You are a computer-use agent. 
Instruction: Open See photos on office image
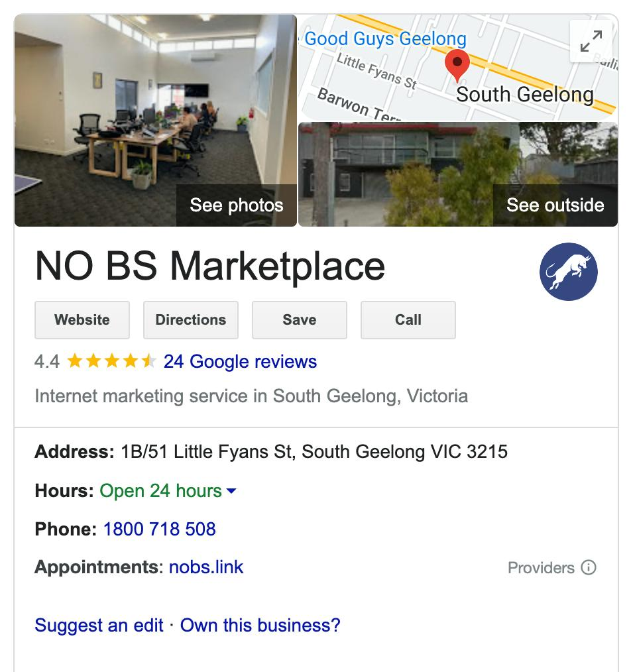(x=237, y=205)
